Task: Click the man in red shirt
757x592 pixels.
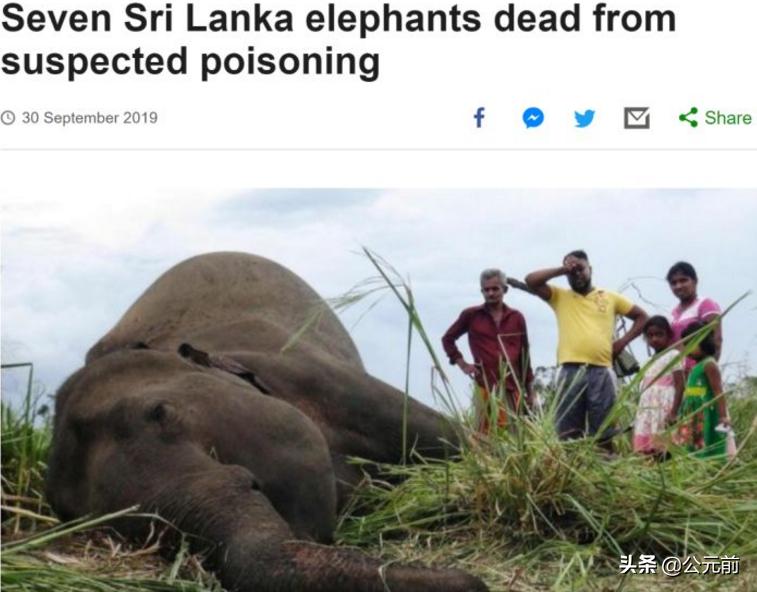Action: pyautogui.click(x=489, y=350)
